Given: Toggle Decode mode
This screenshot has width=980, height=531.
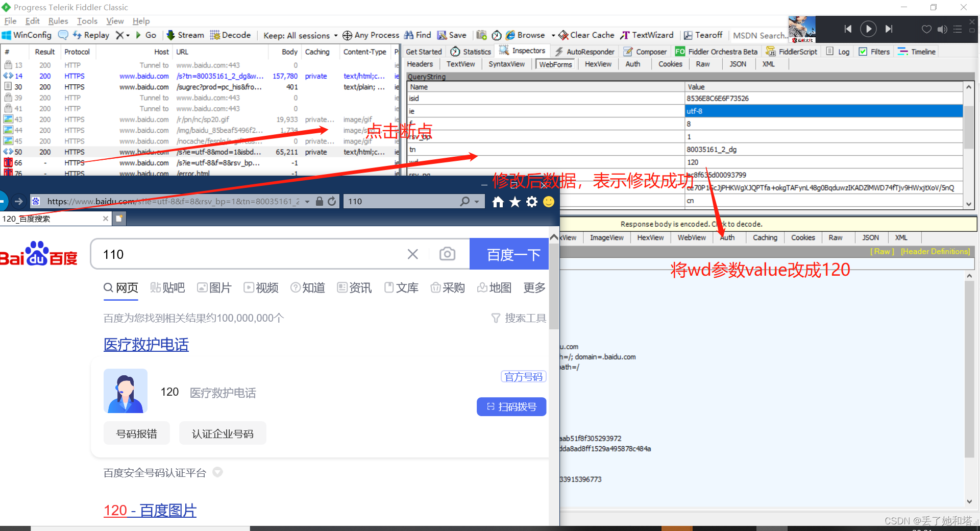Looking at the screenshot, I should click(x=231, y=35).
